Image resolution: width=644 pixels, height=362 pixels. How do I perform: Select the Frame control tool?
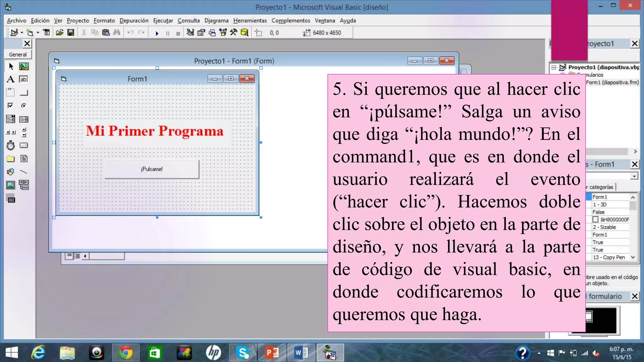click(10, 92)
